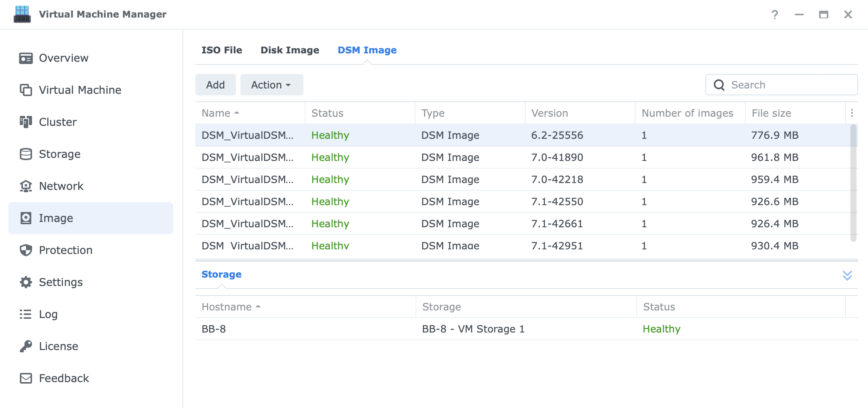Click the Log list icon
868x408 pixels.
coord(26,314)
